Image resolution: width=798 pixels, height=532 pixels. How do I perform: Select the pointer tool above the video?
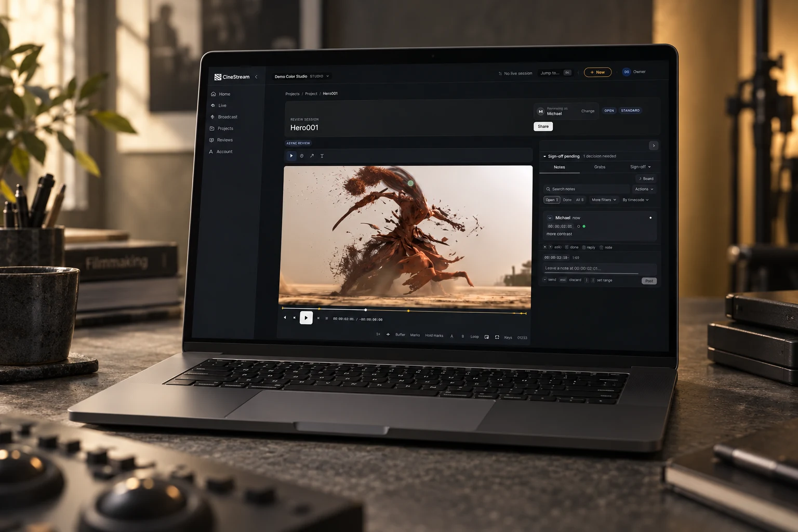click(291, 156)
